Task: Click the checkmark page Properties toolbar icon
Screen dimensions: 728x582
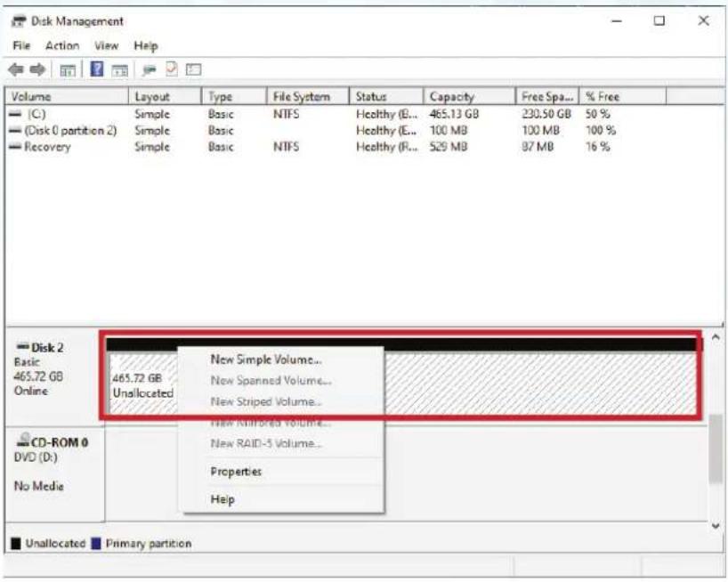Action: [172, 69]
